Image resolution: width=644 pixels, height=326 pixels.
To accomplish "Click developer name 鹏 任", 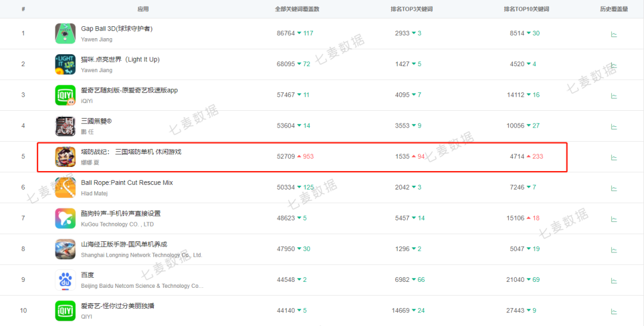I will tap(88, 132).
